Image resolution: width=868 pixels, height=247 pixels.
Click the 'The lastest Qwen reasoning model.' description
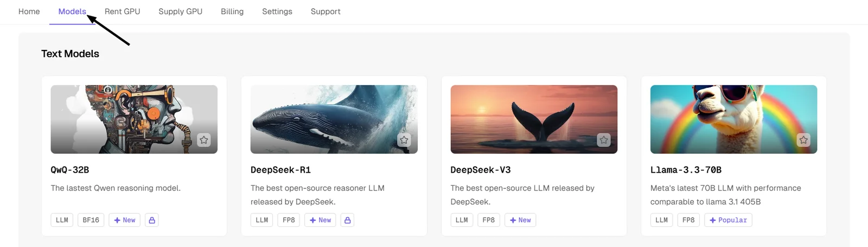coord(116,188)
